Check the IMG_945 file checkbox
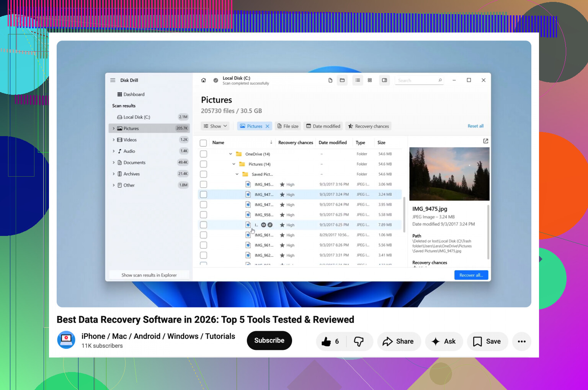Screen dimensions: 588x390 [x=204, y=184]
